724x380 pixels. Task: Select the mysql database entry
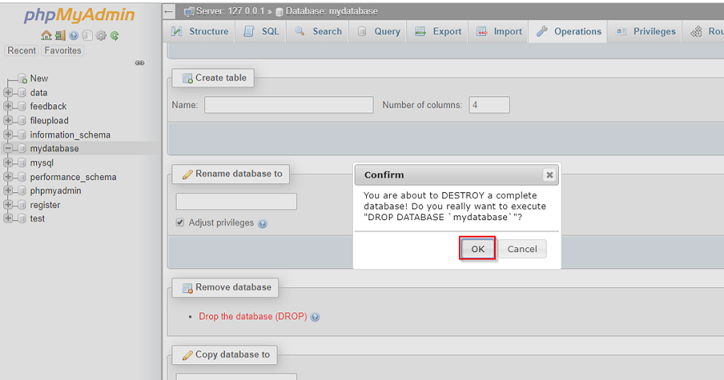coord(42,163)
